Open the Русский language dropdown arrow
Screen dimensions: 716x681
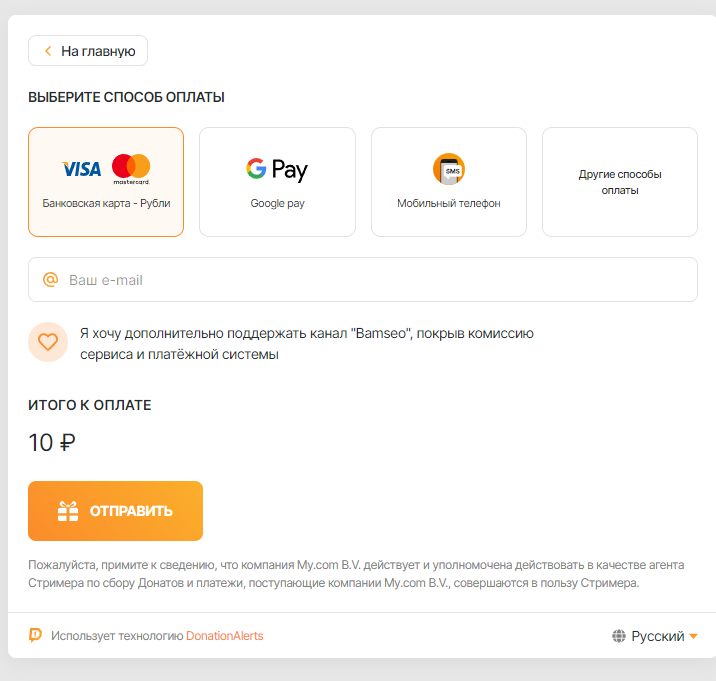point(693,636)
